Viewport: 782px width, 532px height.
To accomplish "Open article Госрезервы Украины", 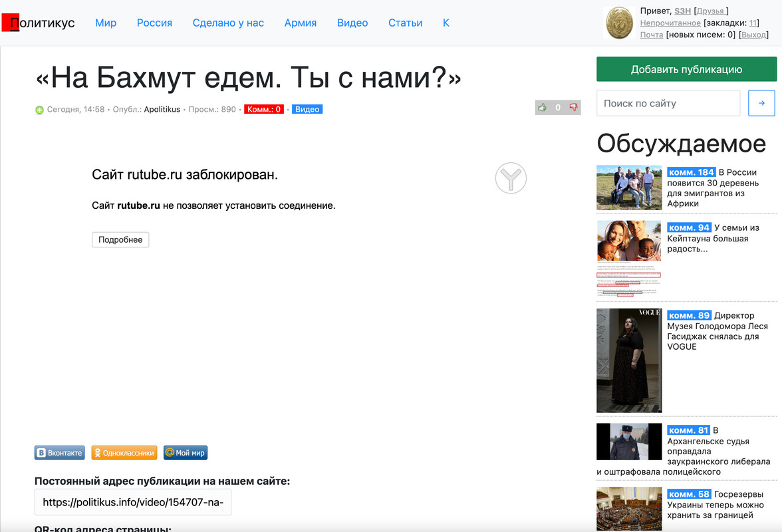I will point(716,505).
